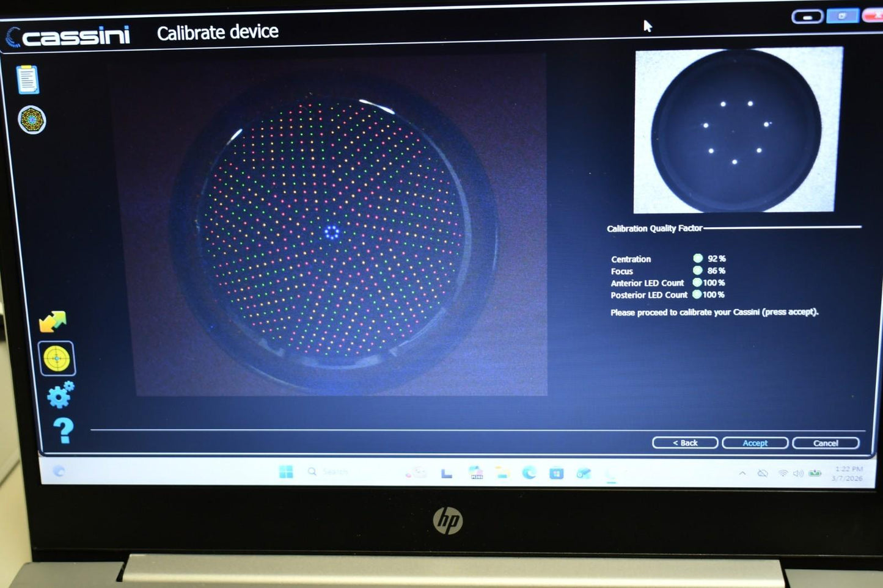
Task: Open Microsoft Store from the taskbar
Action: pyautogui.click(x=556, y=473)
